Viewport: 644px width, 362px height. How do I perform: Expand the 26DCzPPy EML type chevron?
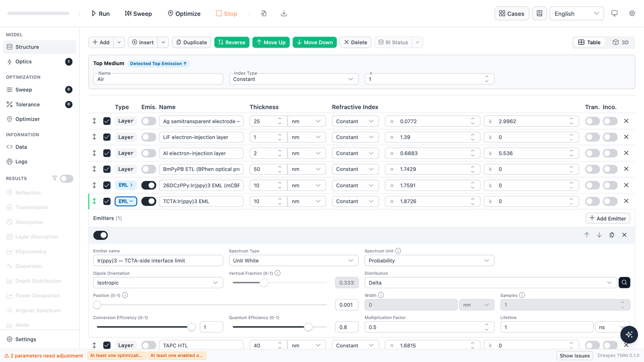(x=131, y=185)
